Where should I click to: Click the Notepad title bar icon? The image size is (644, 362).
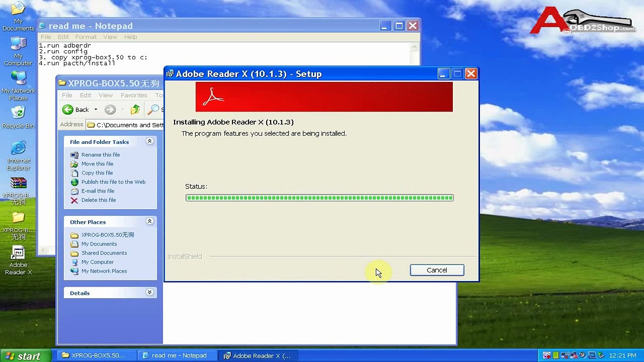tap(43, 26)
